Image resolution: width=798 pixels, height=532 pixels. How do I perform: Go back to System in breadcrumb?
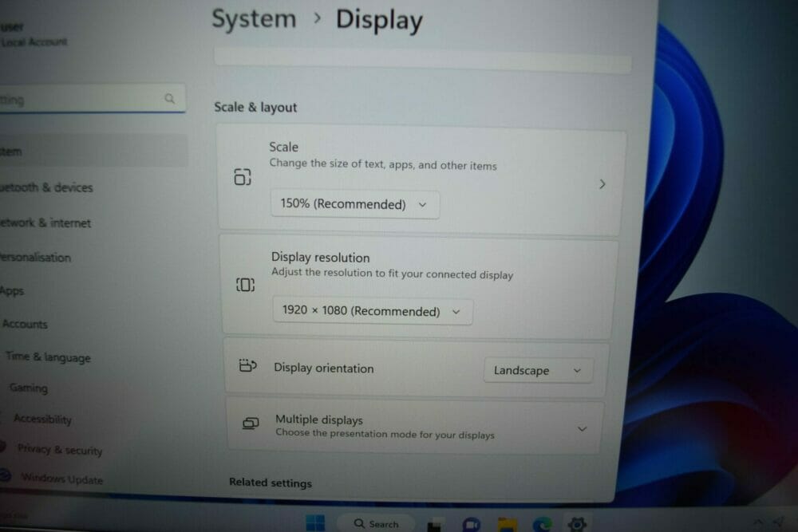[254, 19]
